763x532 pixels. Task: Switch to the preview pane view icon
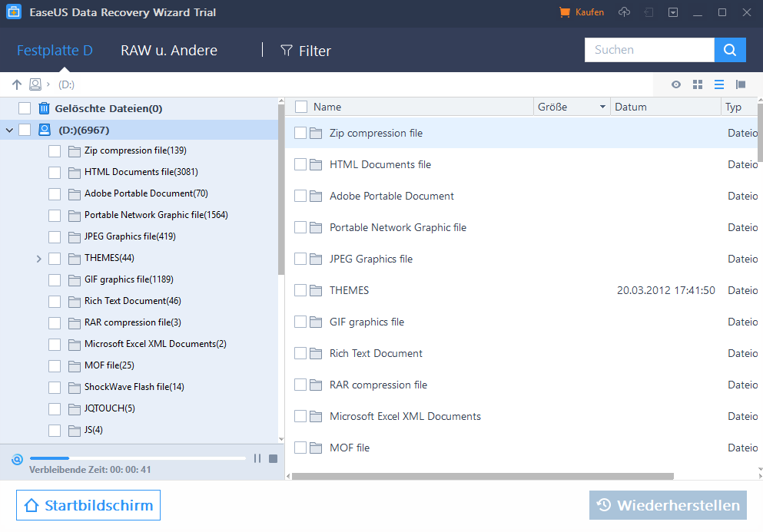[x=741, y=84]
